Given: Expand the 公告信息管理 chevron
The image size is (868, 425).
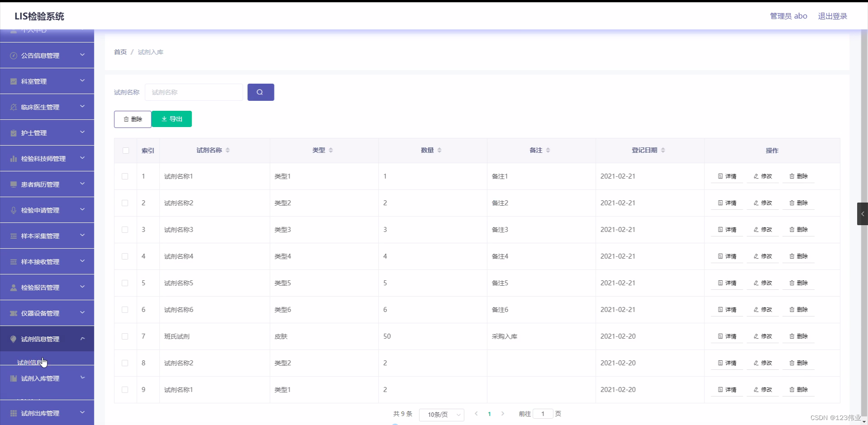Looking at the screenshot, I should [83, 55].
